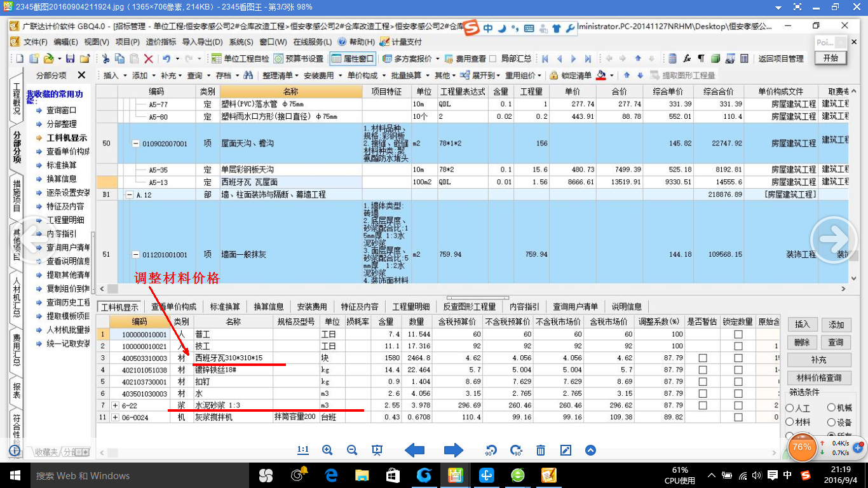Click the undo arrow icon
868x488 pixels.
(166, 58)
